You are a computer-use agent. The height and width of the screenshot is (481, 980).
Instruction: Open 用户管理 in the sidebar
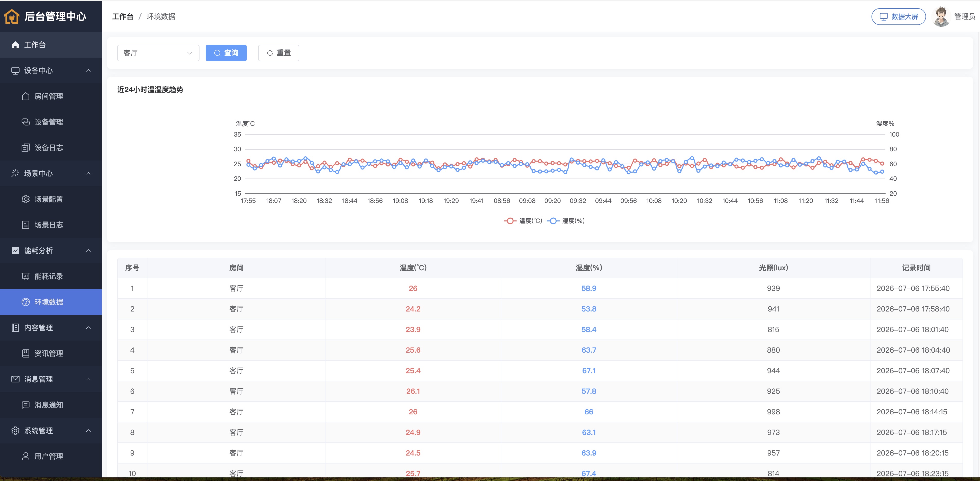click(51, 456)
